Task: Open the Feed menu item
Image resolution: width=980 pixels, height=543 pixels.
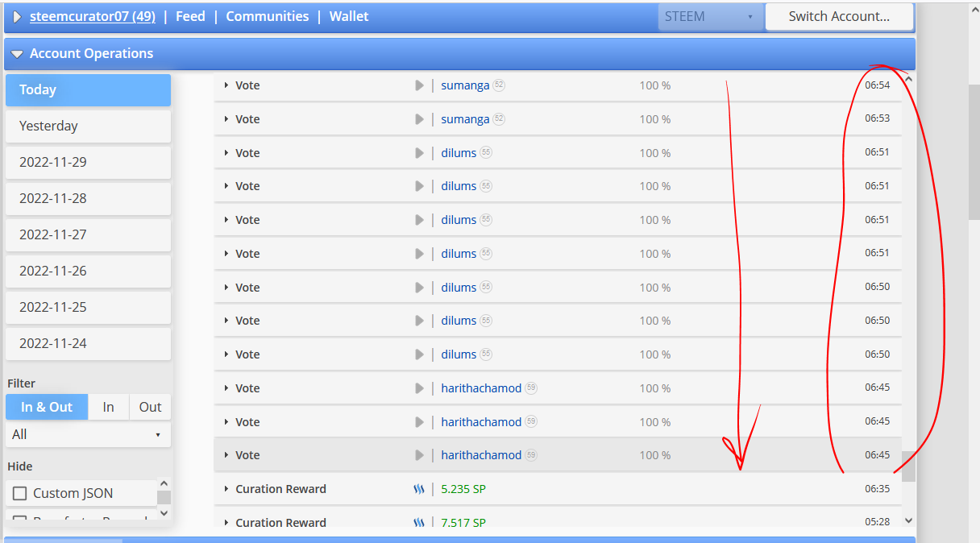Action: (190, 16)
